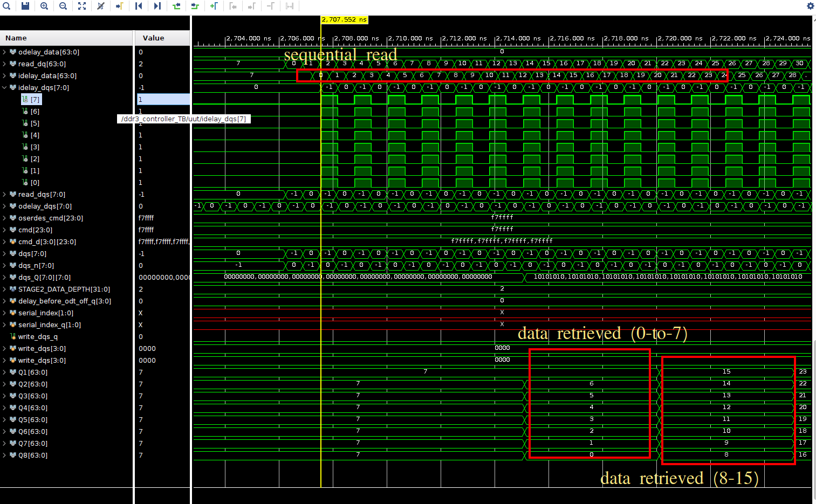Select the write_dqs_q signal
Viewport: 816px width, 504px height.
tap(34, 337)
